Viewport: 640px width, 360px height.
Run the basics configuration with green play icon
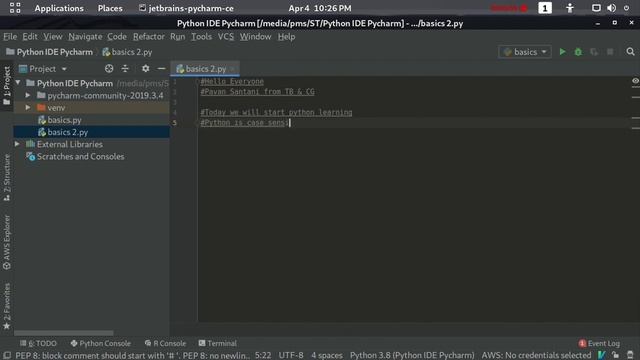(562, 52)
